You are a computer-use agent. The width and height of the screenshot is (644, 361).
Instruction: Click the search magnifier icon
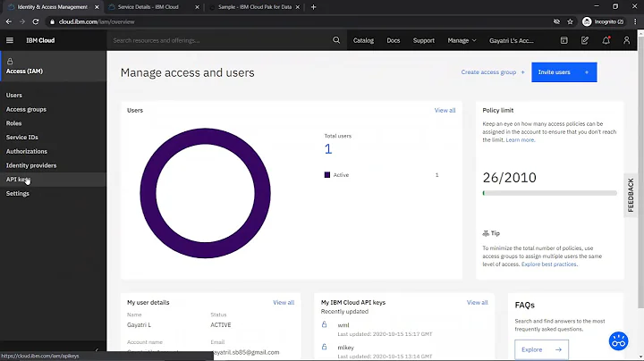pos(336,40)
